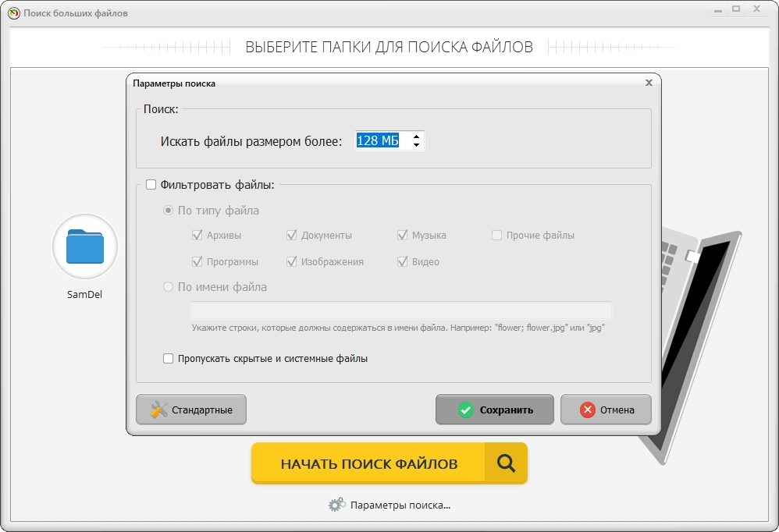Click the red cross icon on Отмена

[x=588, y=410]
